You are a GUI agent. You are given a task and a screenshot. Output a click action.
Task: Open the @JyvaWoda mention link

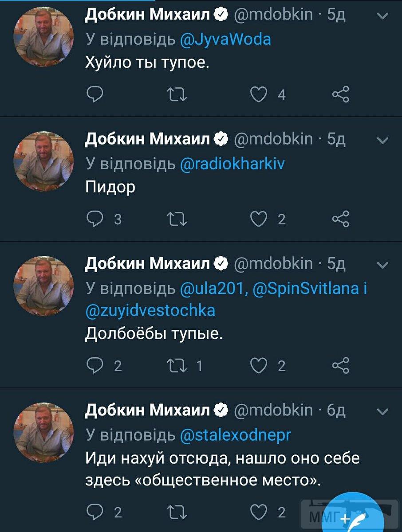tap(226, 40)
